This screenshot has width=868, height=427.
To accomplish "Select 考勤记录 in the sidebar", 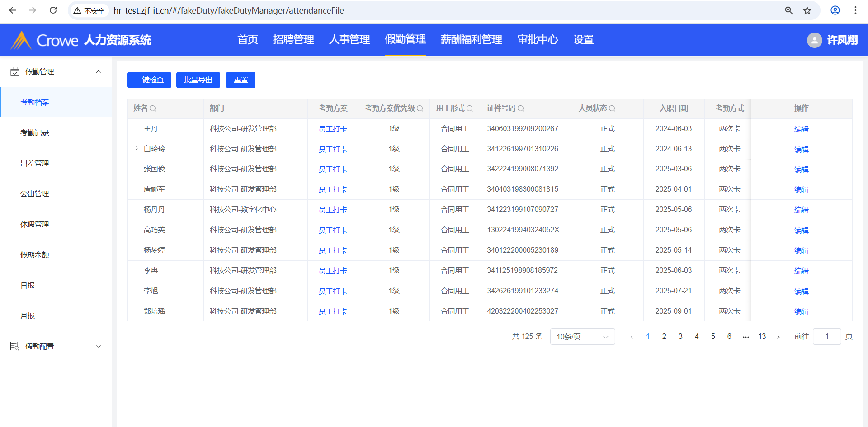I will [x=35, y=133].
